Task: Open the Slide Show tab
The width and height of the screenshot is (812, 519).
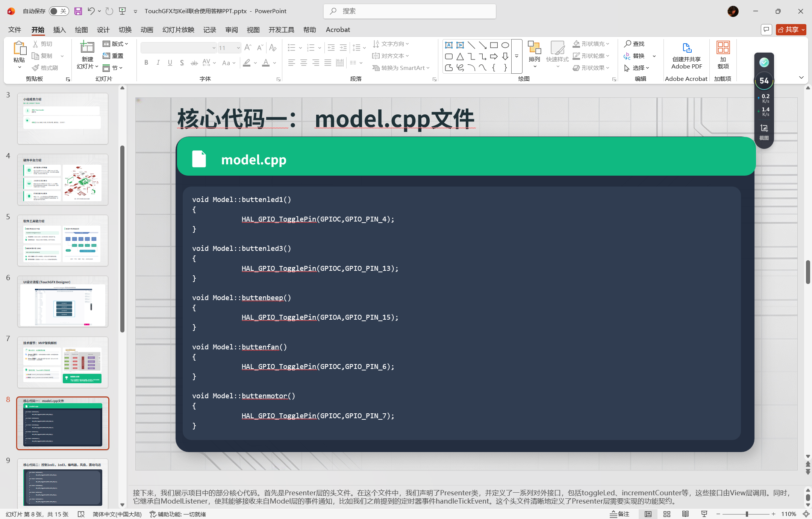Action: [178, 30]
